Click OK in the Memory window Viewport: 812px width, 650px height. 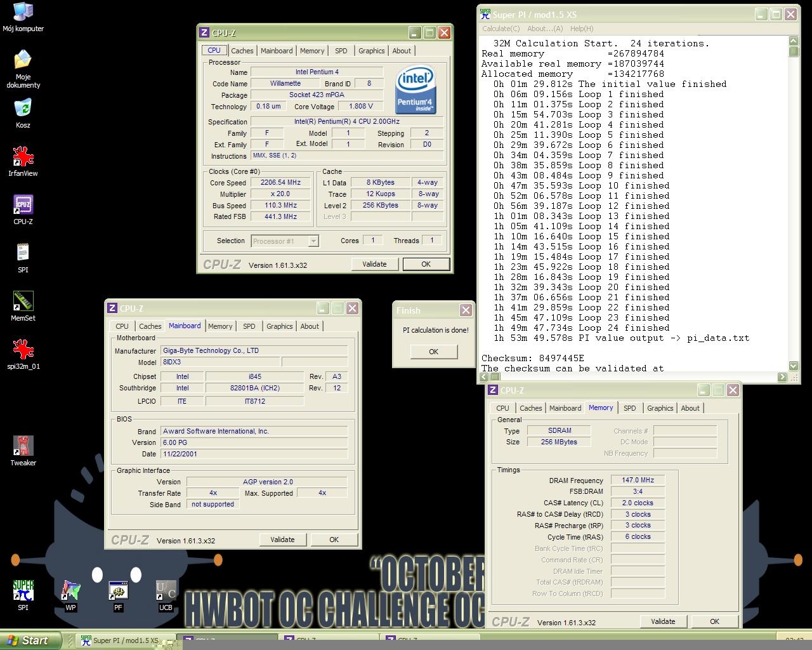click(714, 621)
